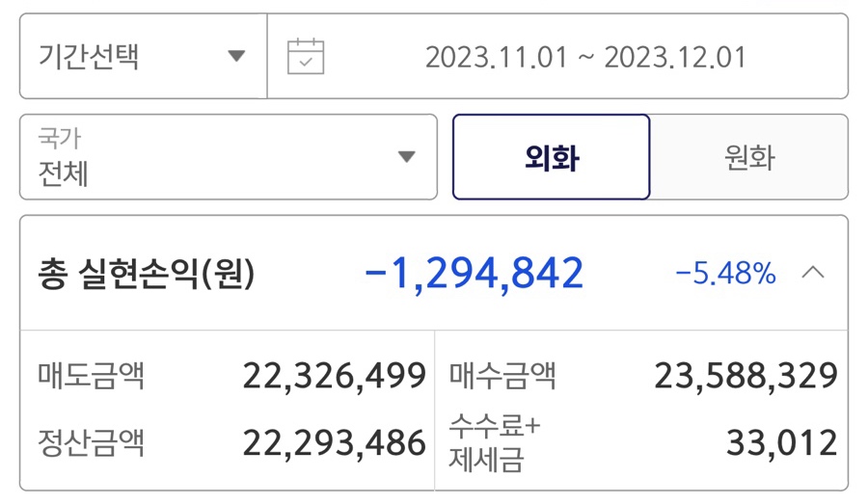Open the calendar icon date picker
This screenshot has width=868, height=504.
tap(306, 57)
